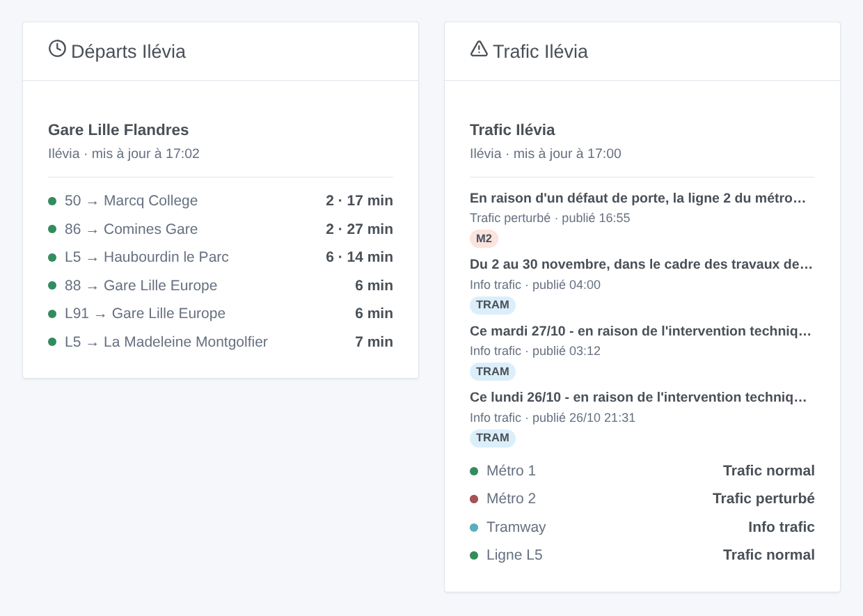Click the green status dot for Métro 1
Screen dimensions: 863x616
click(x=474, y=471)
